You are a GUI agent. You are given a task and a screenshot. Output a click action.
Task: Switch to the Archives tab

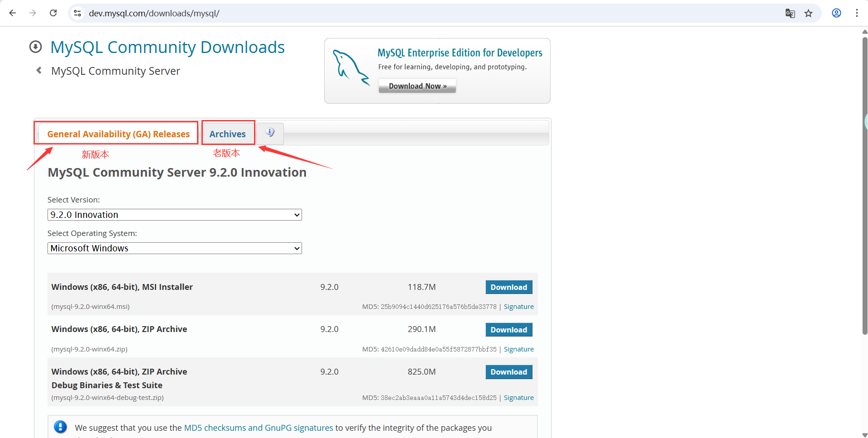227,134
